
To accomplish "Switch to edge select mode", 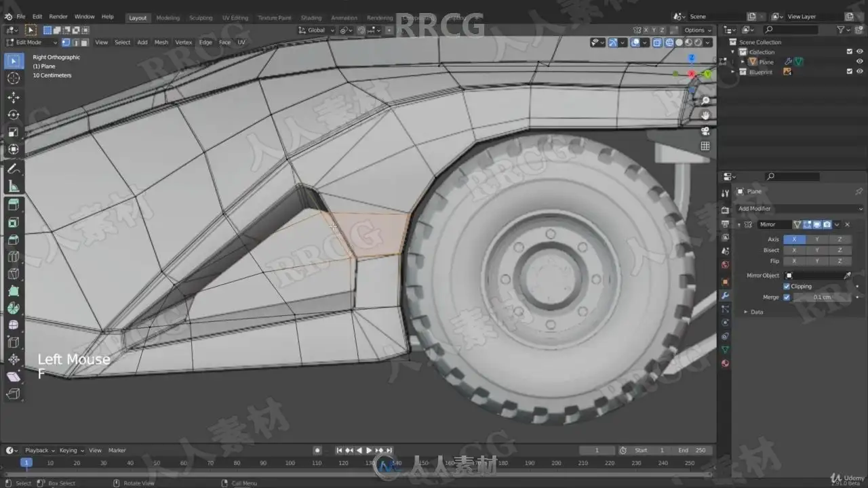I will click(x=75, y=42).
